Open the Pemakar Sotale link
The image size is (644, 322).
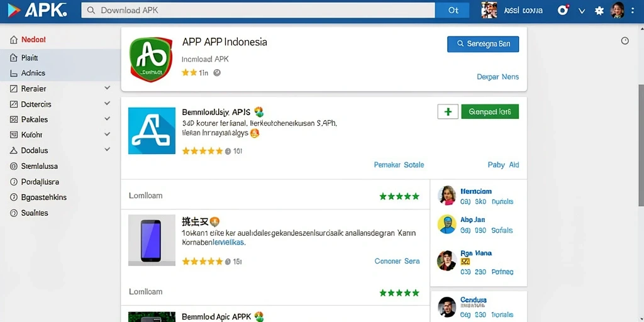[x=399, y=165]
